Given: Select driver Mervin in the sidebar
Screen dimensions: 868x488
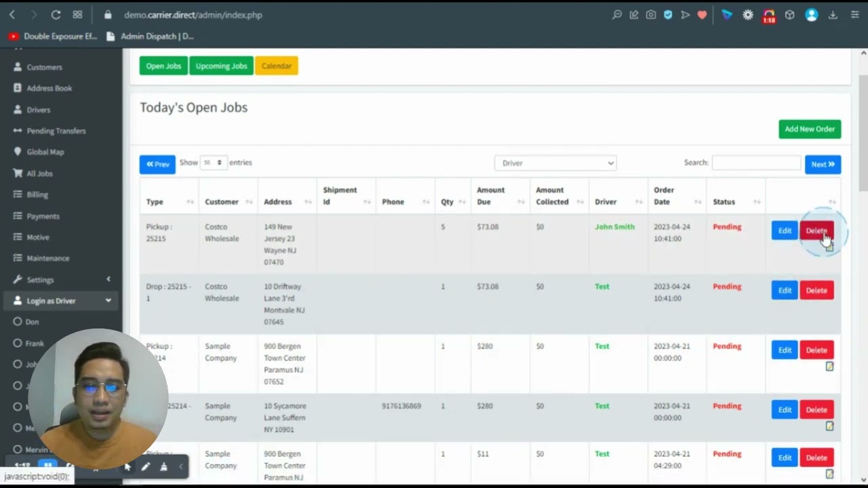Looking at the screenshot, I should click(x=37, y=449).
